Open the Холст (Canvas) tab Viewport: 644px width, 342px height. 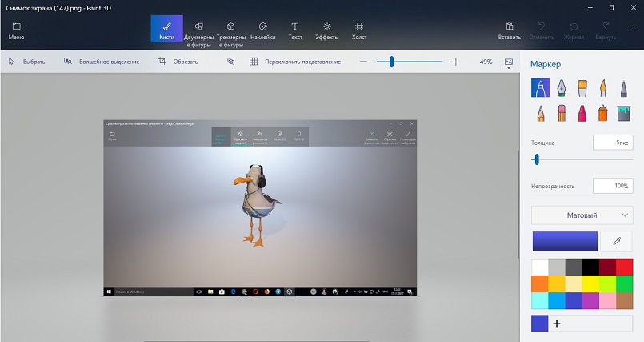[359, 31]
